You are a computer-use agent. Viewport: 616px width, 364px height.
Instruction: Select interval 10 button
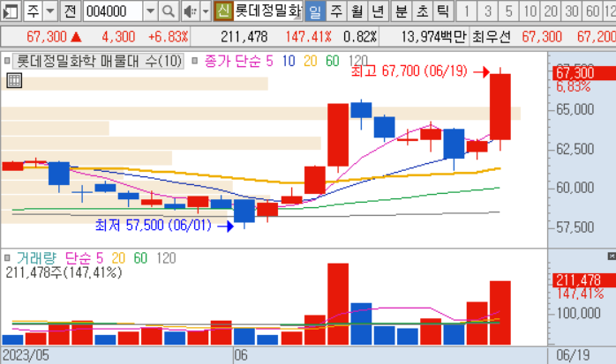pos(530,11)
